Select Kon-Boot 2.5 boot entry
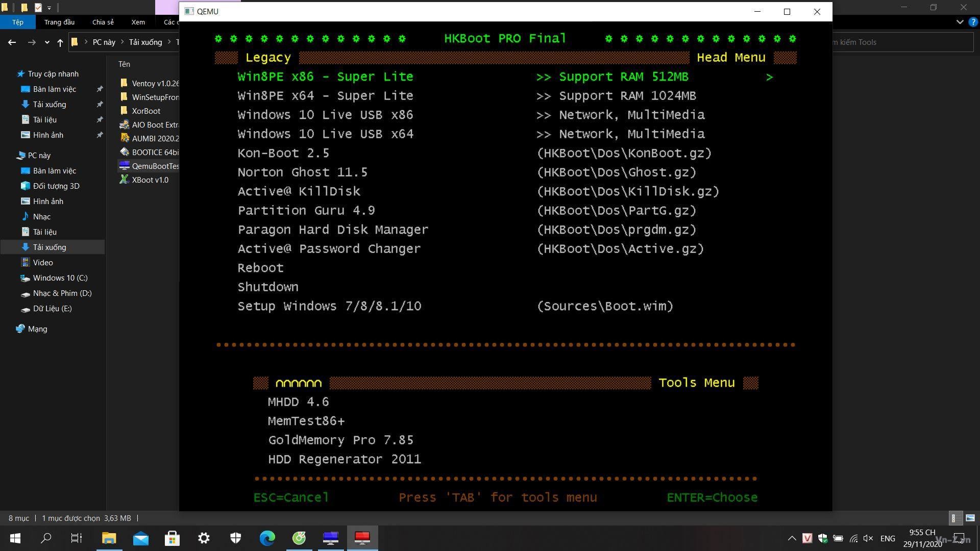This screenshot has height=551, width=980. click(x=283, y=153)
